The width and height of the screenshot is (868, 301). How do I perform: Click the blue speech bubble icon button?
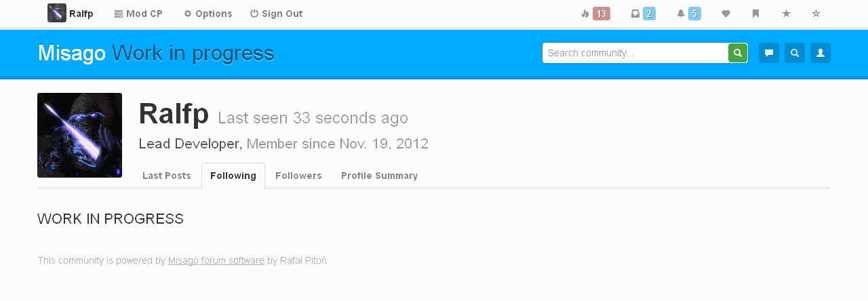point(769,53)
